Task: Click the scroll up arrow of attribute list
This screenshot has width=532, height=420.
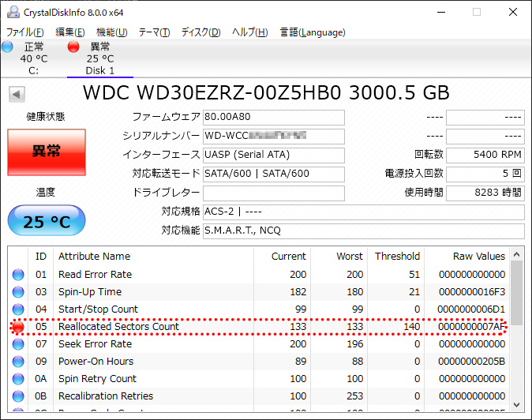Action: (516, 254)
